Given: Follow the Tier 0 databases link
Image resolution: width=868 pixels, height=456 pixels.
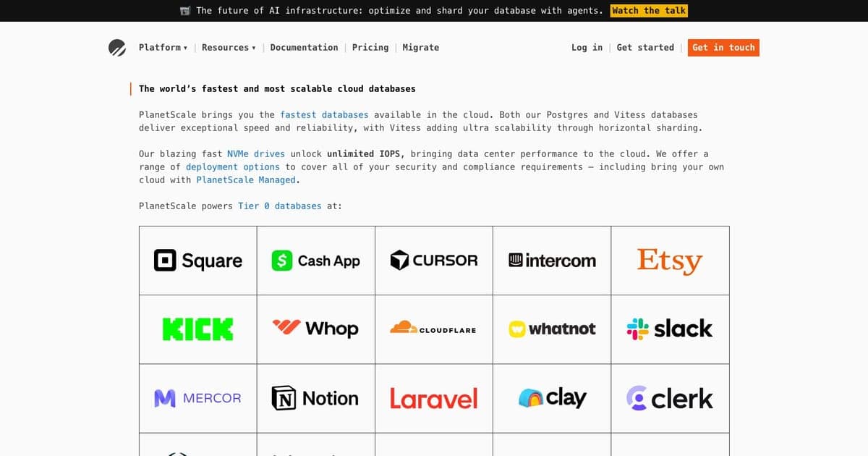Looking at the screenshot, I should (280, 206).
